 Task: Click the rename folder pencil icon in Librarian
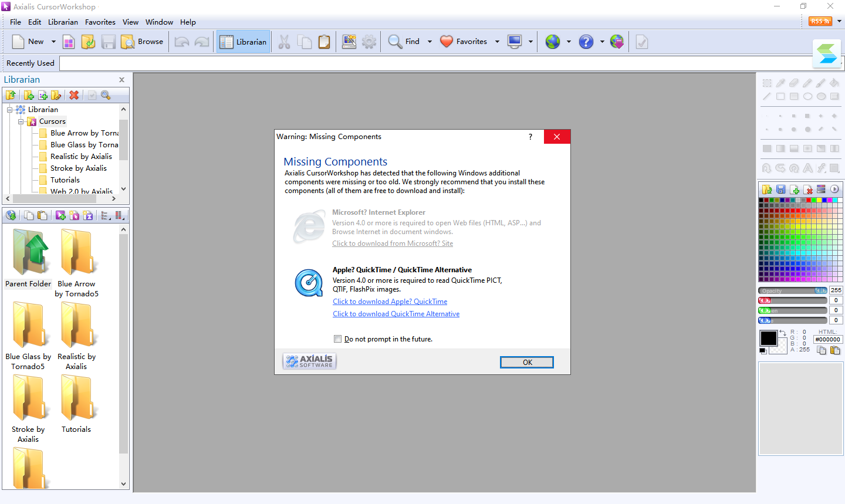(56, 95)
